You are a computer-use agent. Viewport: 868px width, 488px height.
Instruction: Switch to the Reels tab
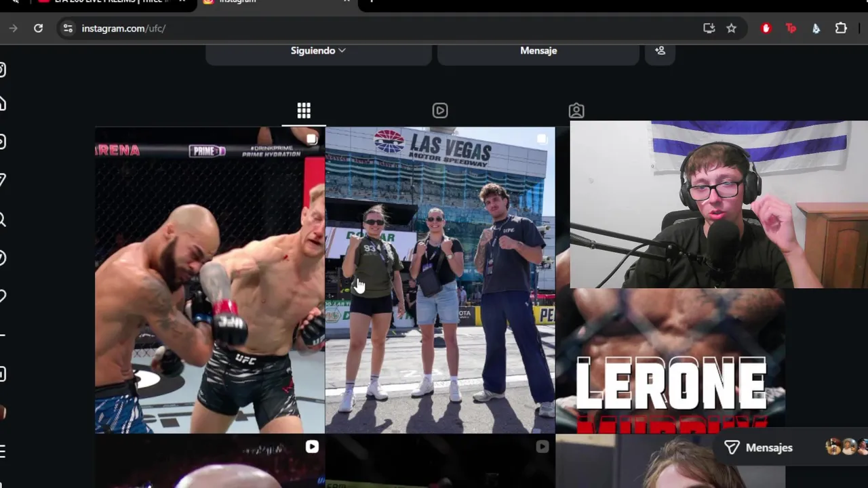pos(440,110)
